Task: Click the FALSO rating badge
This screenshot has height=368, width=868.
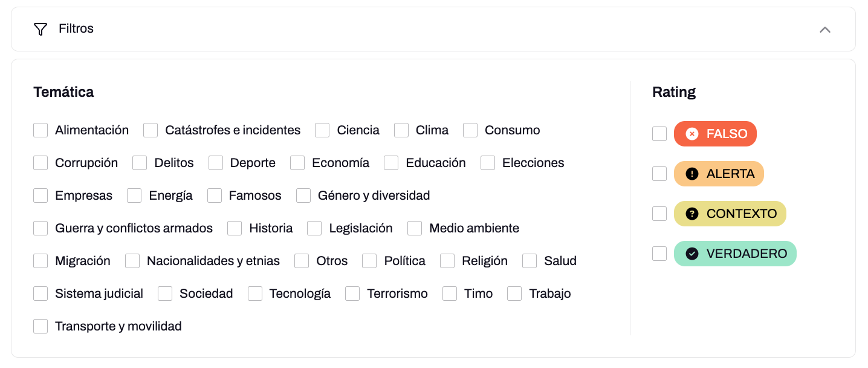Action: click(715, 134)
